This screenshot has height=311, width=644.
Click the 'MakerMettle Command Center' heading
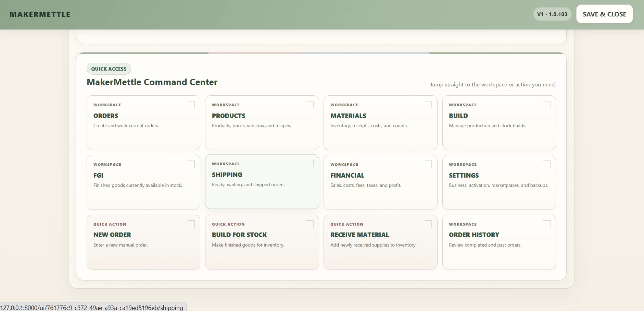pyautogui.click(x=152, y=82)
